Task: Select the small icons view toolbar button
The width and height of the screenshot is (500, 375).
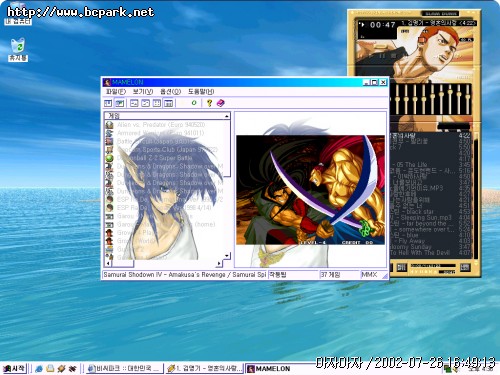Action: coord(146,103)
